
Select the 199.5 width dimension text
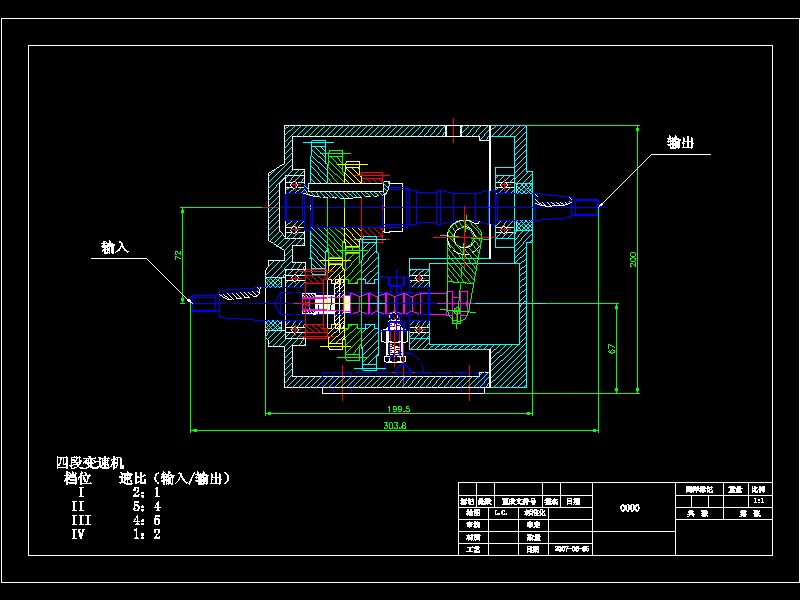[x=398, y=409]
